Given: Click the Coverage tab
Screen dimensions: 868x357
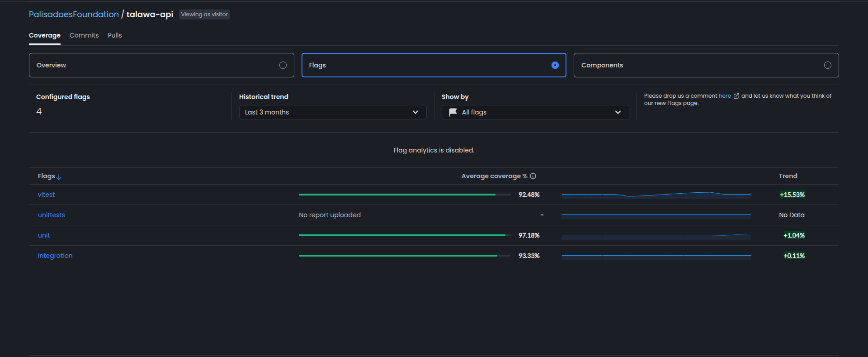Looking at the screenshot, I should tap(44, 35).
